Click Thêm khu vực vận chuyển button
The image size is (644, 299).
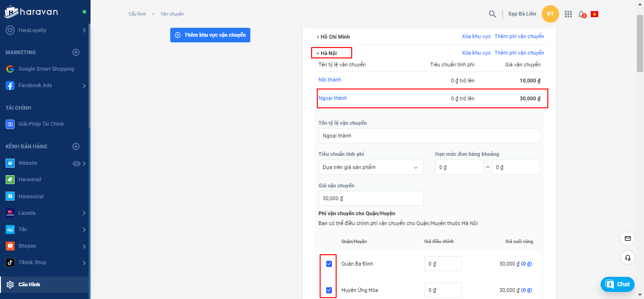coord(210,35)
